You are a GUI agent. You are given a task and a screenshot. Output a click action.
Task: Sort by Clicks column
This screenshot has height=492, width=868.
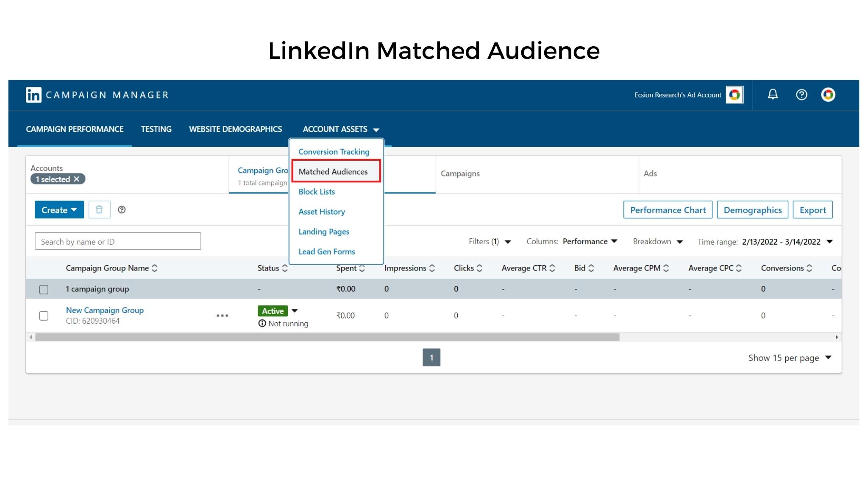coord(468,268)
